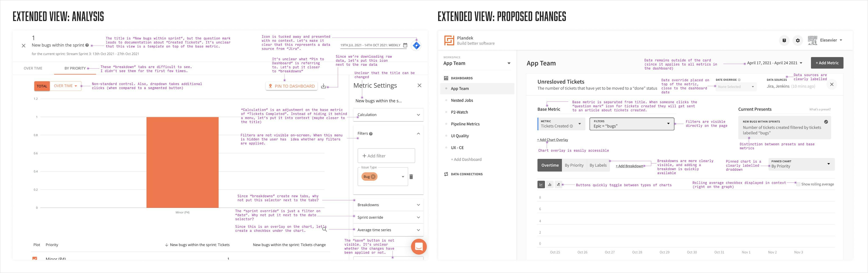Image resolution: width=868 pixels, height=273 pixels.
Task: Uncheck the Minor (P4) plot checkbox
Action: pyautogui.click(x=35, y=259)
